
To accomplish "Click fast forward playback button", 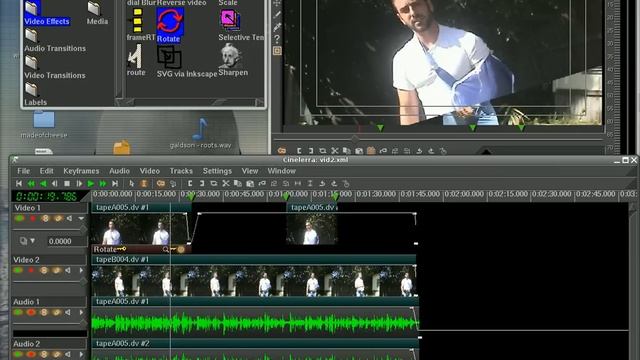I will click(x=103, y=184).
